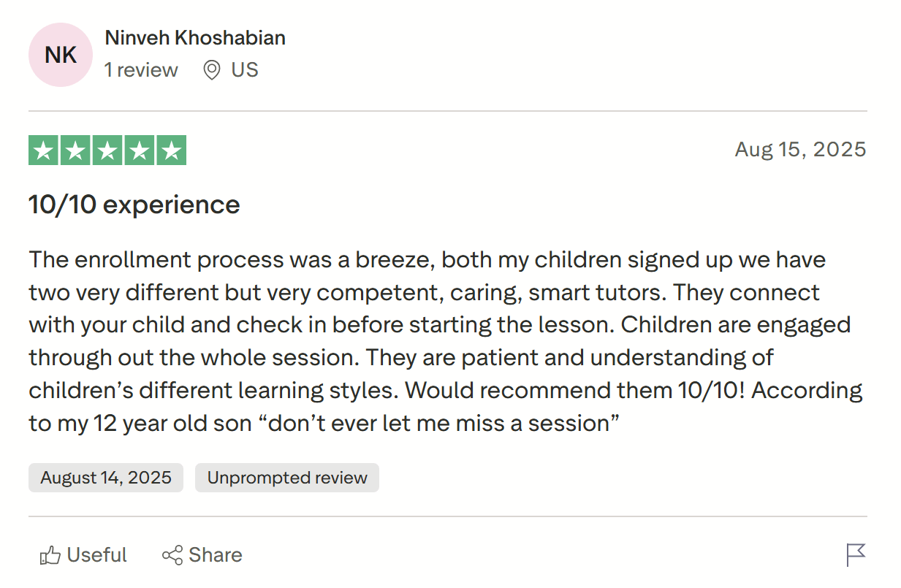Click the share network icon beside Share
Viewport: 901px width, 588px height.
pyautogui.click(x=173, y=555)
